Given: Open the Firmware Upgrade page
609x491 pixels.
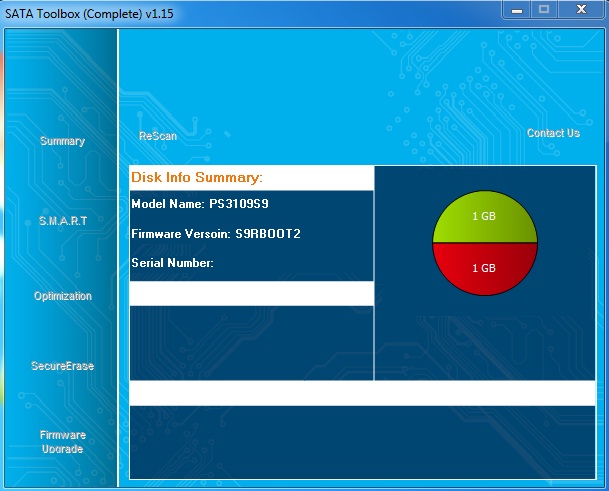Looking at the screenshot, I should click(x=63, y=442).
